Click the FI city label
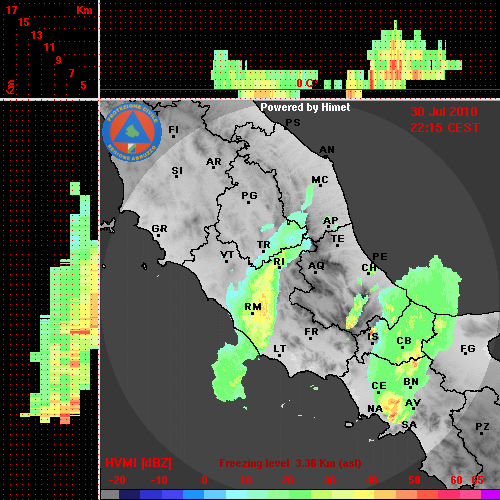Viewport: 500px width, 500px height. [x=173, y=129]
